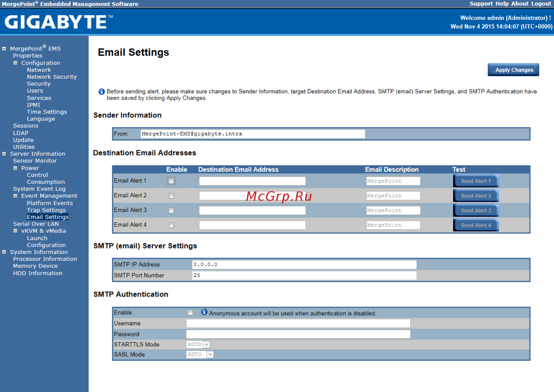
Task: Enable Email Alert 2 checkbox
Action: (171, 196)
